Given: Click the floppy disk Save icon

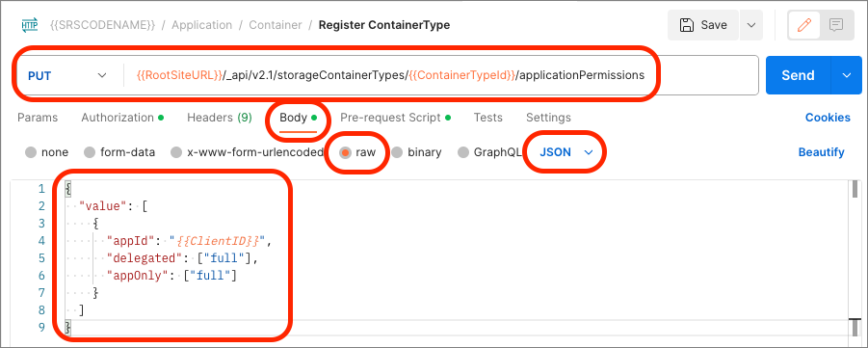Looking at the screenshot, I should click(x=687, y=25).
